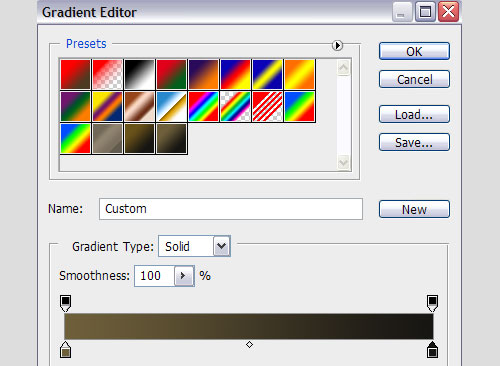Select the copper gradient preset
Screen dimensions: 500x366
(x=139, y=106)
